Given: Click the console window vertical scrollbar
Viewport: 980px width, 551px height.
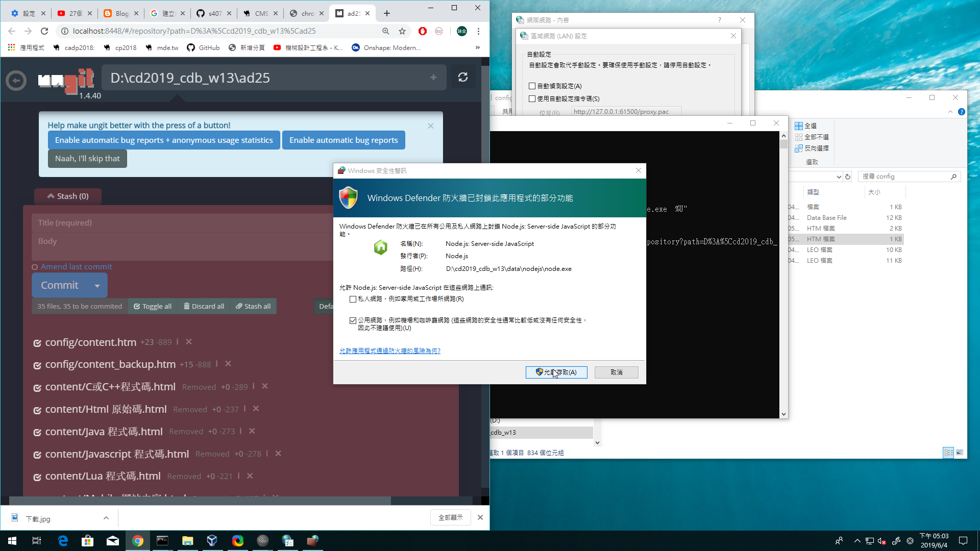Looking at the screenshot, I should click(x=783, y=275).
